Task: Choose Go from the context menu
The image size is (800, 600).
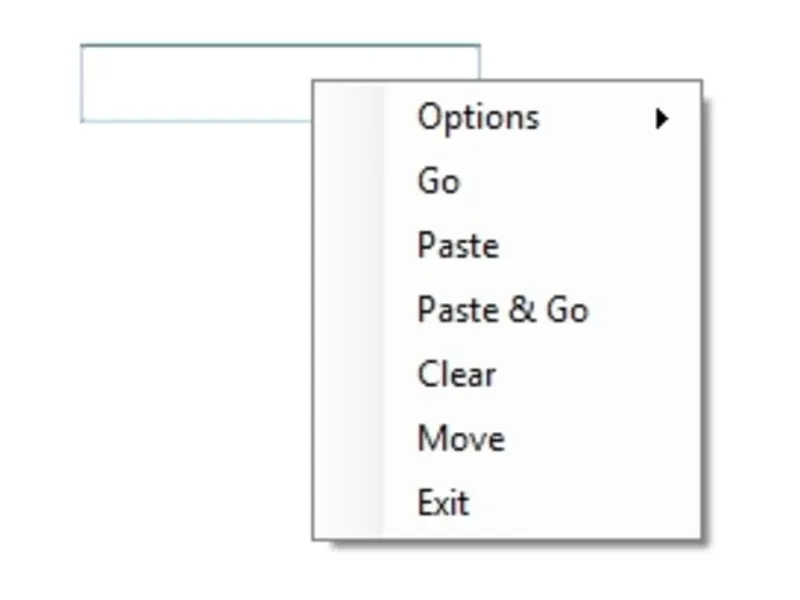Action: 439,182
